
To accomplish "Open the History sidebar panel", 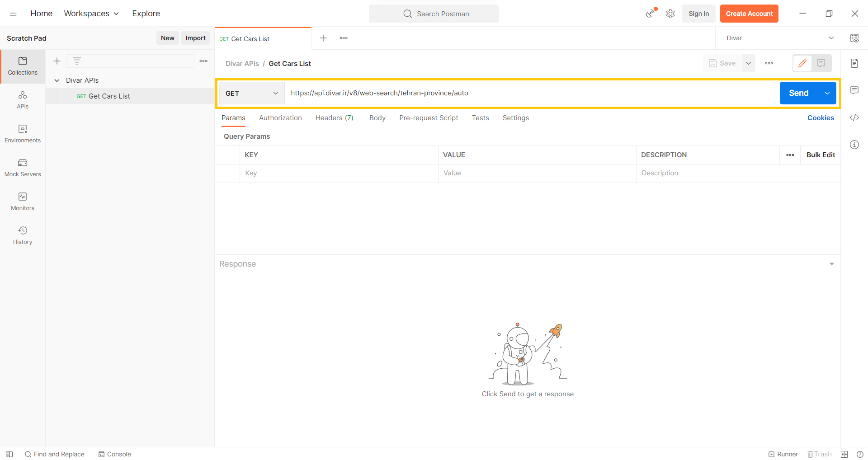I will tap(23, 235).
